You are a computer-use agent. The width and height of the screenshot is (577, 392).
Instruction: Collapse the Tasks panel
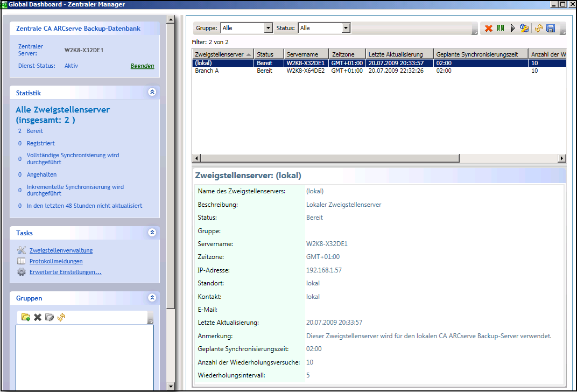click(x=152, y=233)
